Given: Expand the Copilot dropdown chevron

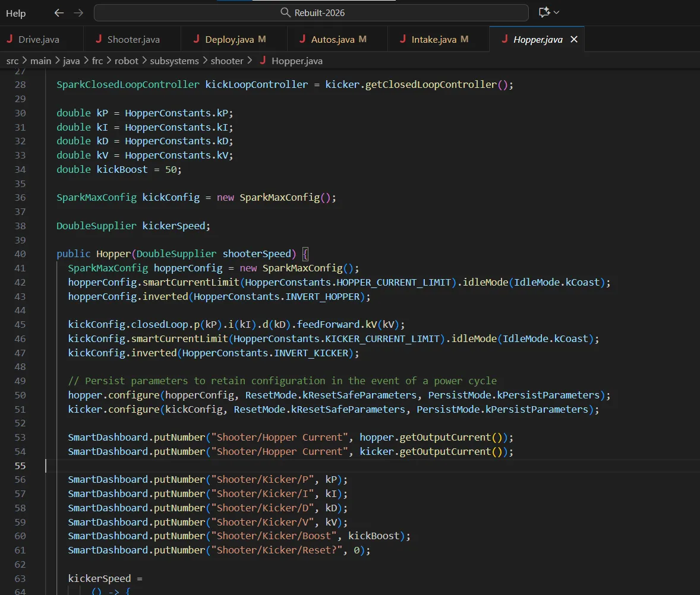Looking at the screenshot, I should 556,12.
